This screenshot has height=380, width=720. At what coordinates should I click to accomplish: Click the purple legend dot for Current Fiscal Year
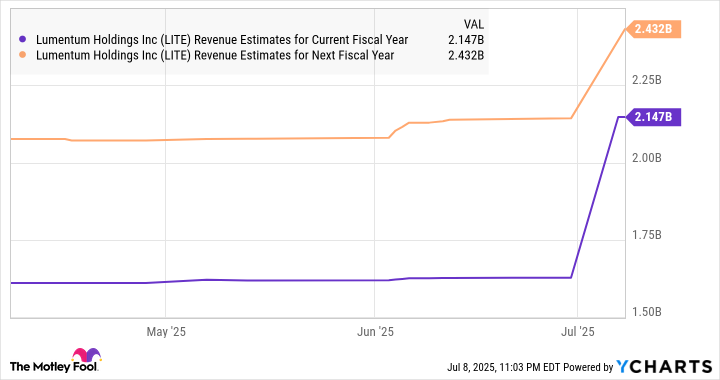[22, 40]
